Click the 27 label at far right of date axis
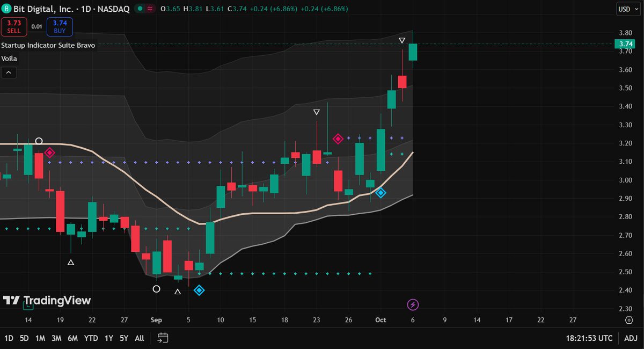The width and height of the screenshot is (644, 349). (573, 320)
